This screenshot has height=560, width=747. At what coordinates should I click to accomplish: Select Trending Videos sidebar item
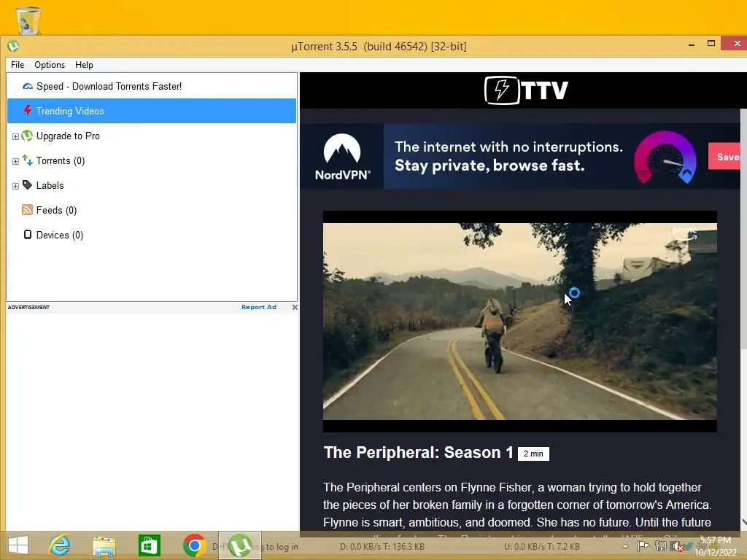click(152, 111)
